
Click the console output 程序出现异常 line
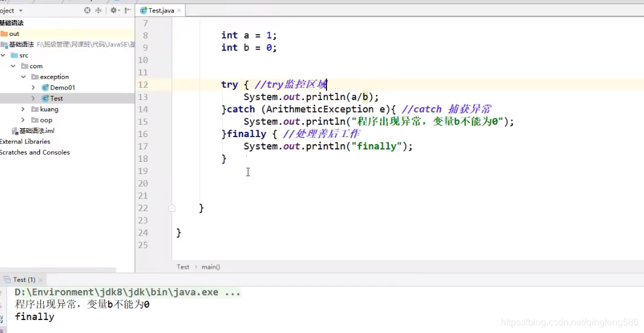click(82, 305)
